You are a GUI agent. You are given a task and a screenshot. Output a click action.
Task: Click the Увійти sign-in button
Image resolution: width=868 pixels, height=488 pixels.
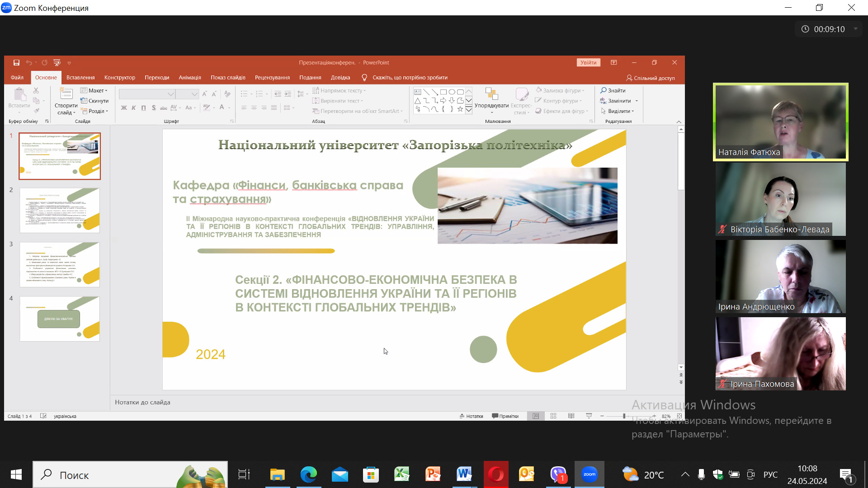[588, 63]
